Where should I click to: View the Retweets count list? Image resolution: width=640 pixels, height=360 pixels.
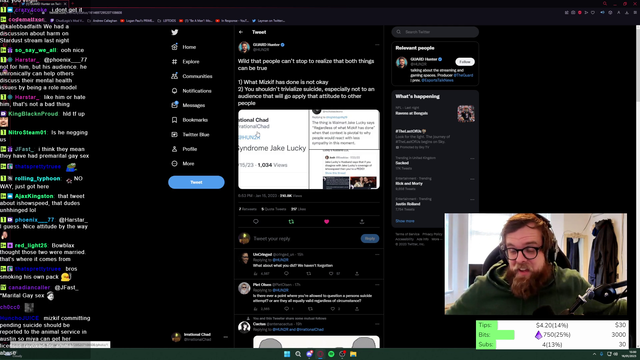click(248, 209)
